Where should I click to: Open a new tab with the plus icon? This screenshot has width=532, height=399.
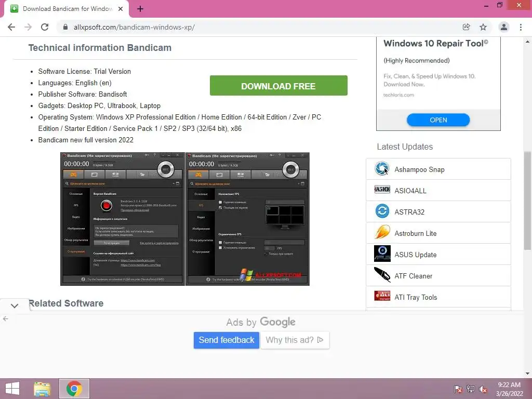pyautogui.click(x=140, y=9)
